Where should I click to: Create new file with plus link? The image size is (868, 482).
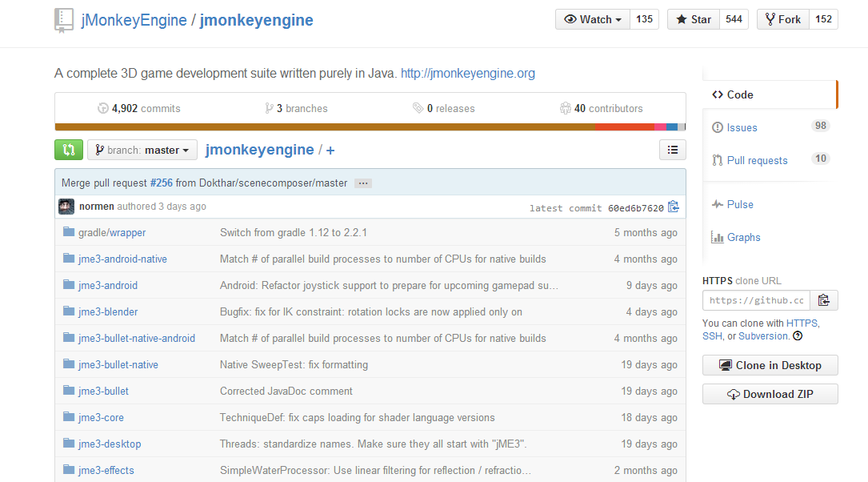point(330,151)
